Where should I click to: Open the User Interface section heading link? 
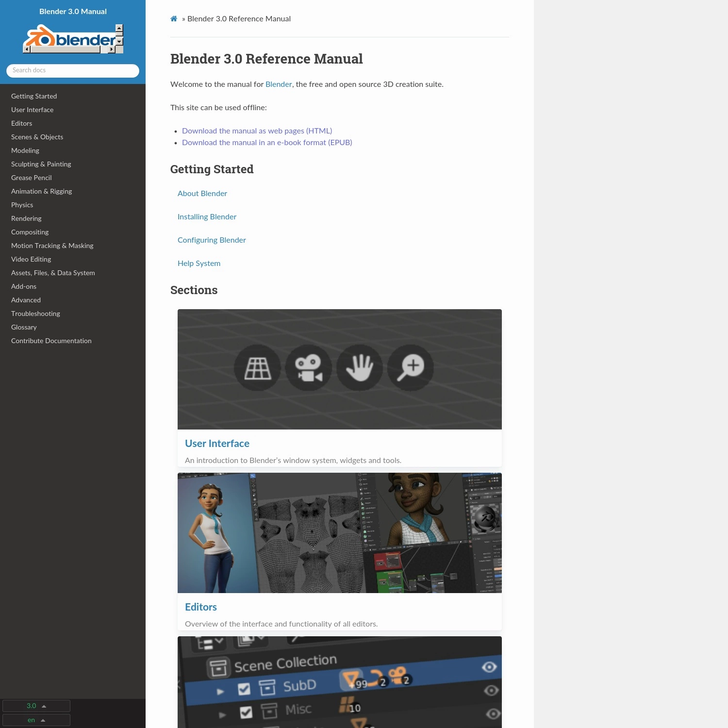pos(217,444)
